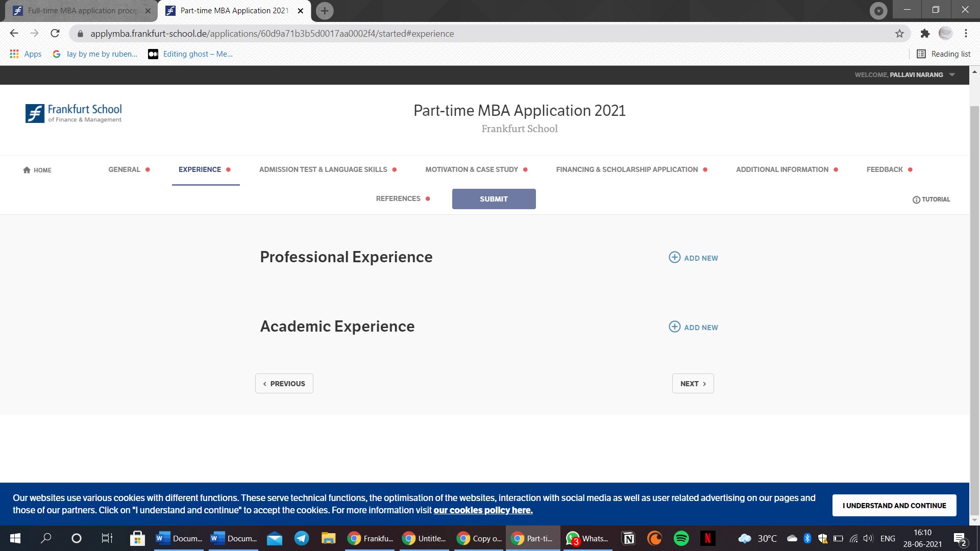Add new Professional Experience with plus icon

(x=674, y=258)
